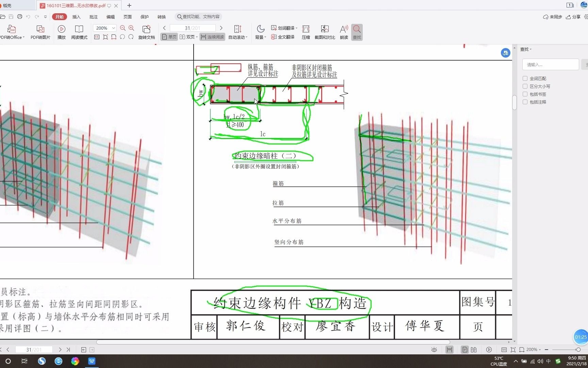
Task: Enable 全词匹配 whole word checkbox
Action: click(525, 78)
